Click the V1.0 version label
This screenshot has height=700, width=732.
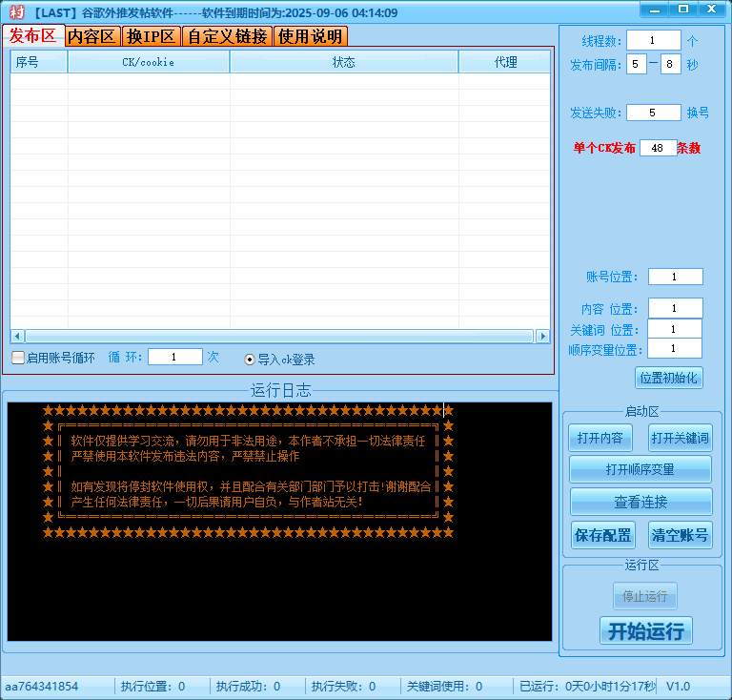678,687
